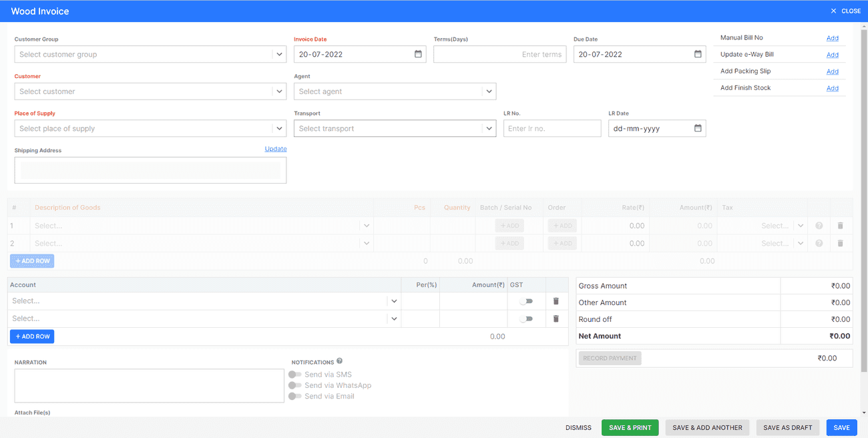Click Save as Draft button
Image resolution: width=868 pixels, height=438 pixels.
787,427
